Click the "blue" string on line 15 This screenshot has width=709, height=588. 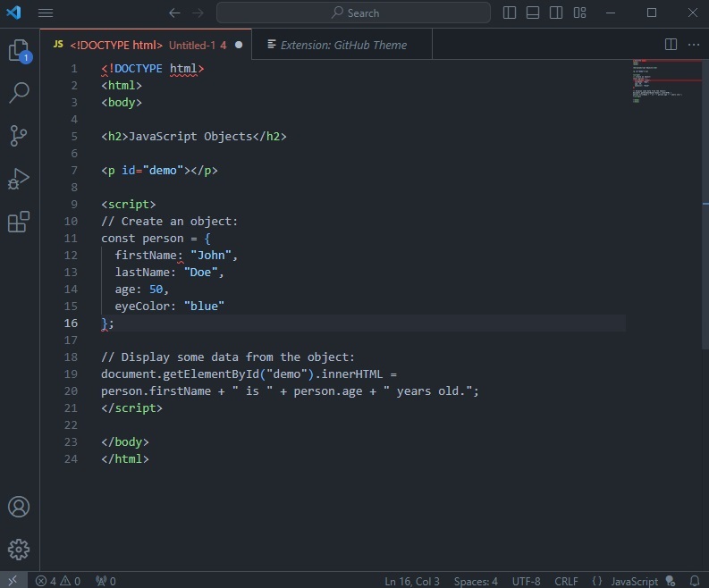[204, 307]
